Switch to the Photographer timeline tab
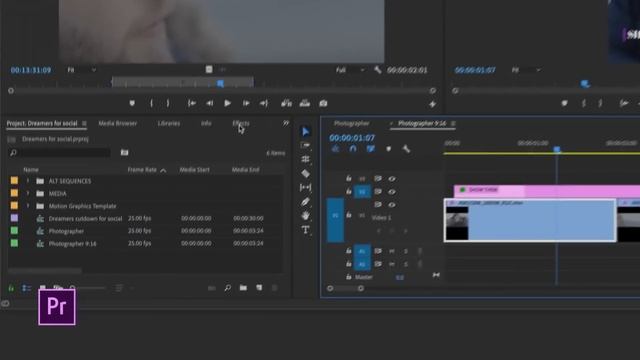 point(351,123)
